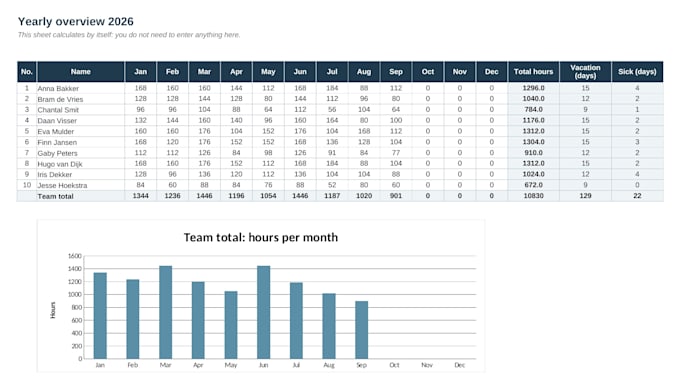Click the April team total 1196
The image size is (680, 388).
pos(236,196)
